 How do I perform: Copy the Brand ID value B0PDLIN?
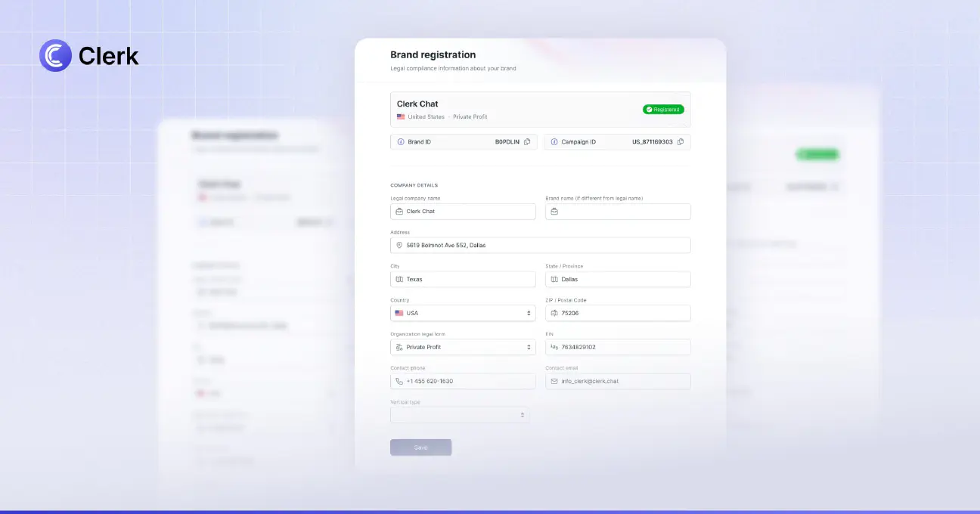[x=527, y=142]
